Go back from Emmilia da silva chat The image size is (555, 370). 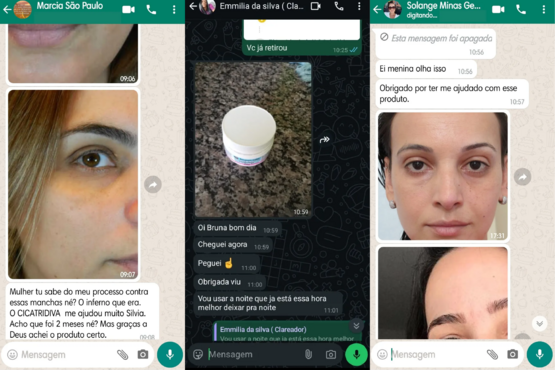(193, 6)
